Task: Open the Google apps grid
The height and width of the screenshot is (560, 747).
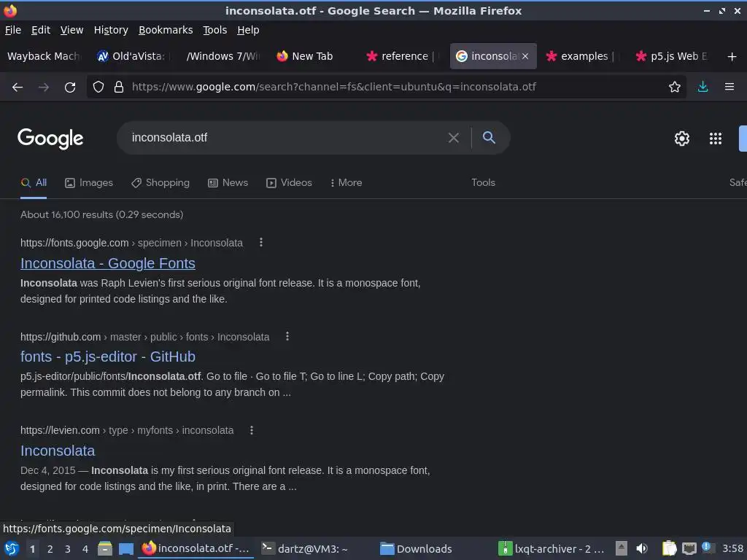Action: (x=716, y=139)
